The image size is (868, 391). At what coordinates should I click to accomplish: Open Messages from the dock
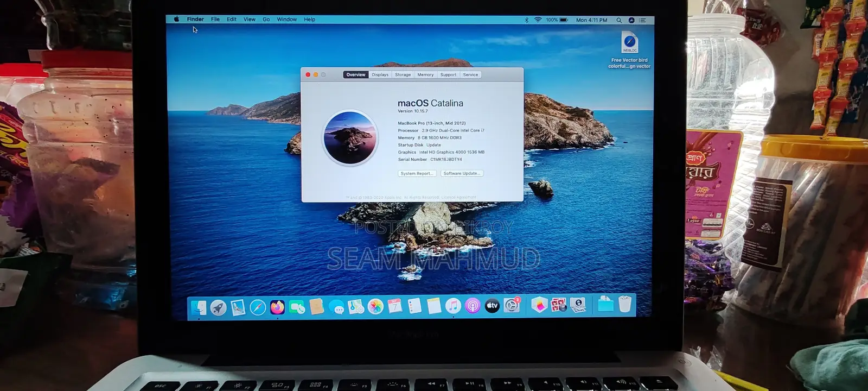336,308
